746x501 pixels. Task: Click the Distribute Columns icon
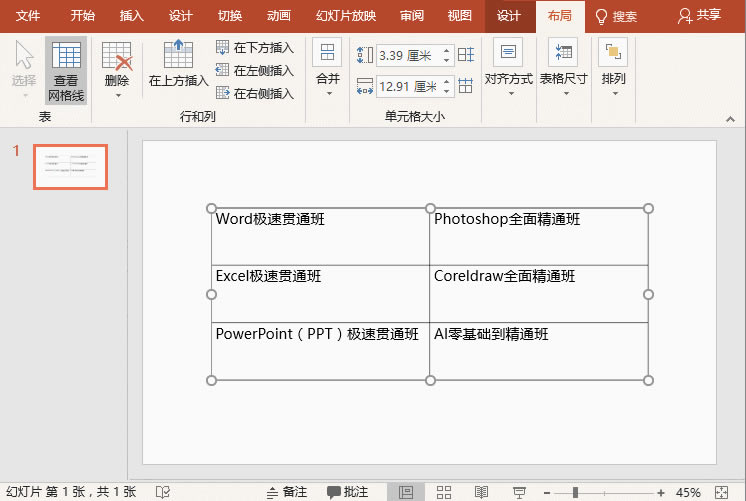click(x=466, y=86)
